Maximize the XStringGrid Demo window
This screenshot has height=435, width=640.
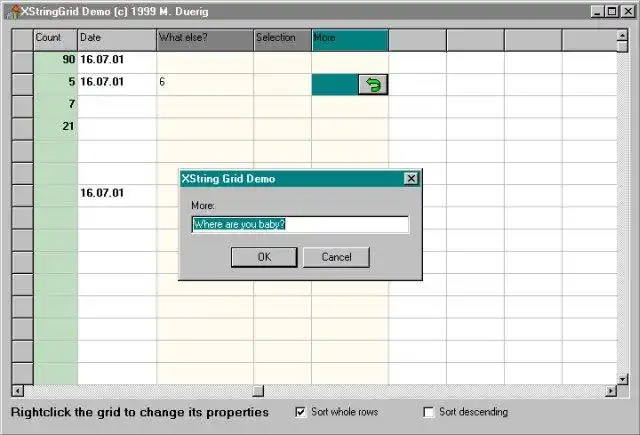[611, 11]
